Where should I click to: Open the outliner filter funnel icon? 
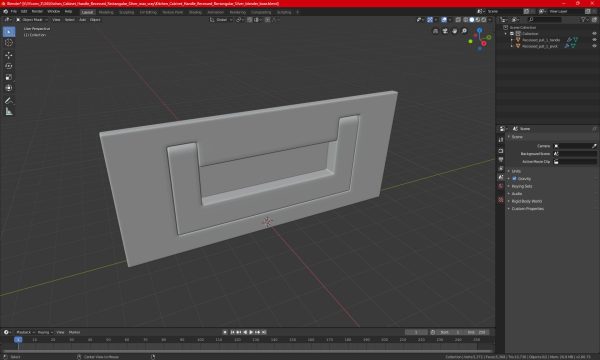click(x=583, y=20)
